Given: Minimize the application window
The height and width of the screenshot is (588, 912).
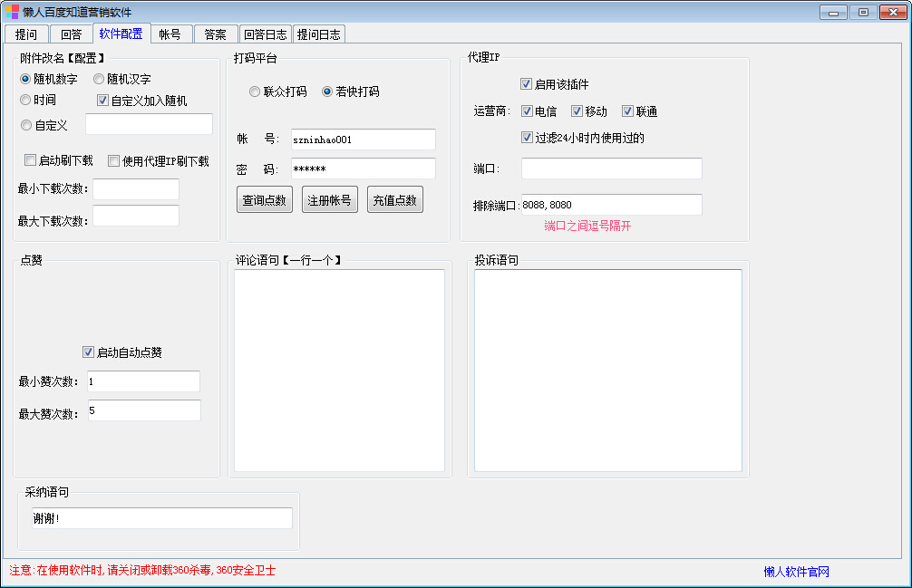Looking at the screenshot, I should click(833, 12).
